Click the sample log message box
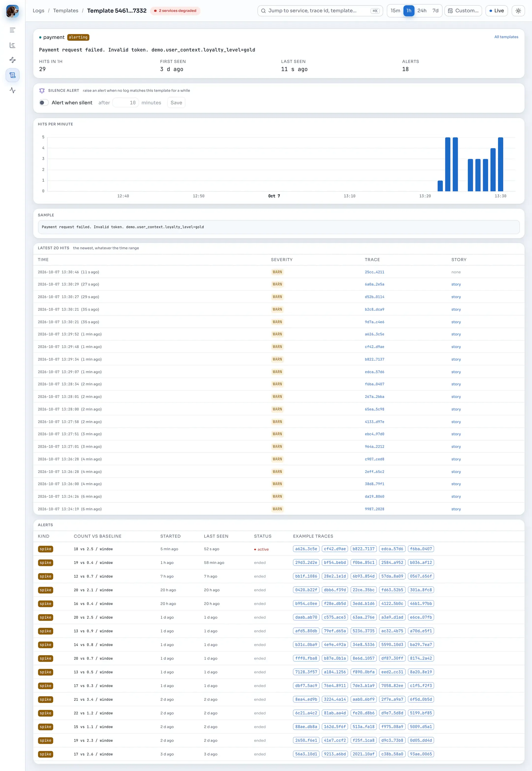Screen dimensions: 532x771 click(x=279, y=227)
